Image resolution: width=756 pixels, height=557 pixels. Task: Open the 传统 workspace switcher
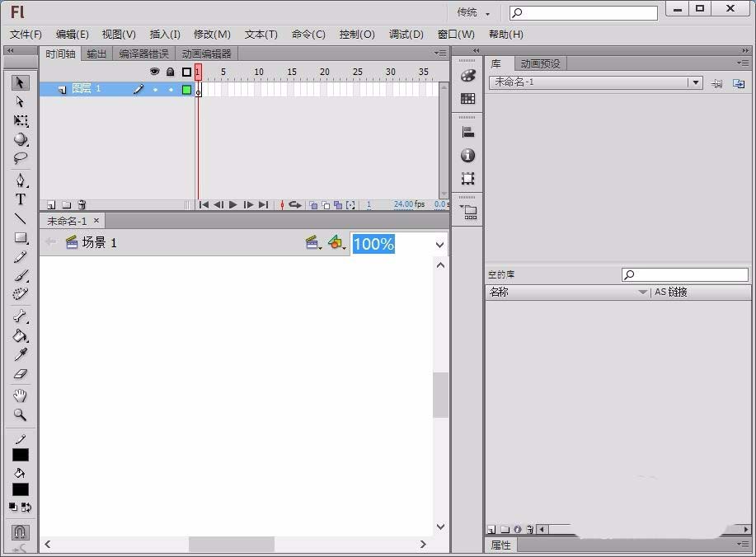coord(470,12)
